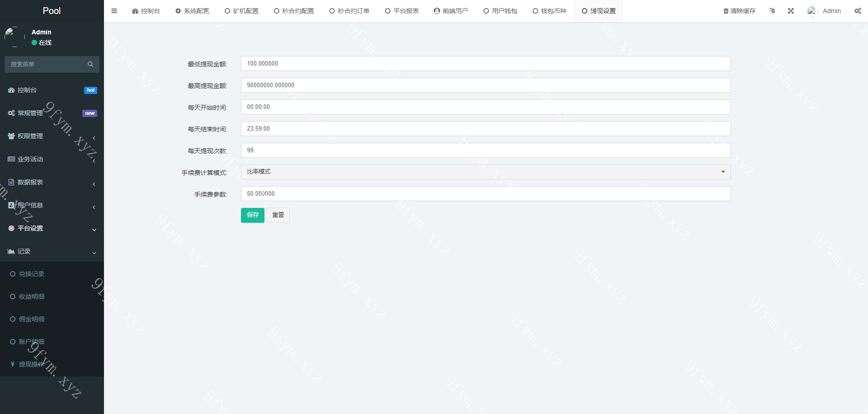Viewport: 868px width, 414px height.
Task: Click the 每天提现次数 input field
Action: [x=486, y=150]
